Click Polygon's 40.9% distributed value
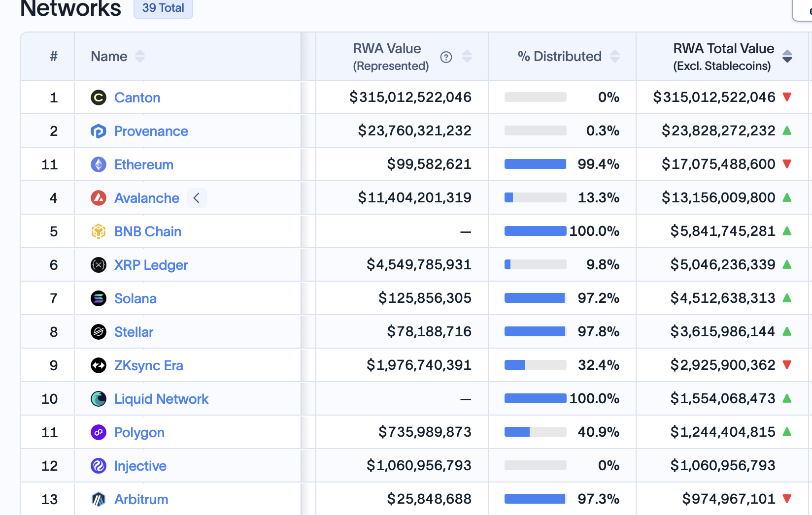 (x=599, y=432)
